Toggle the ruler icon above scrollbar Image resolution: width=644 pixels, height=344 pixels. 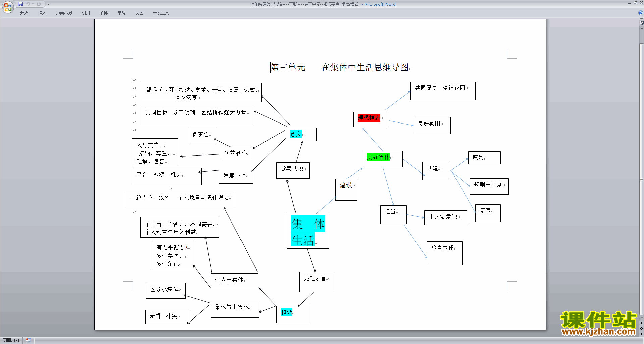pyautogui.click(x=642, y=23)
